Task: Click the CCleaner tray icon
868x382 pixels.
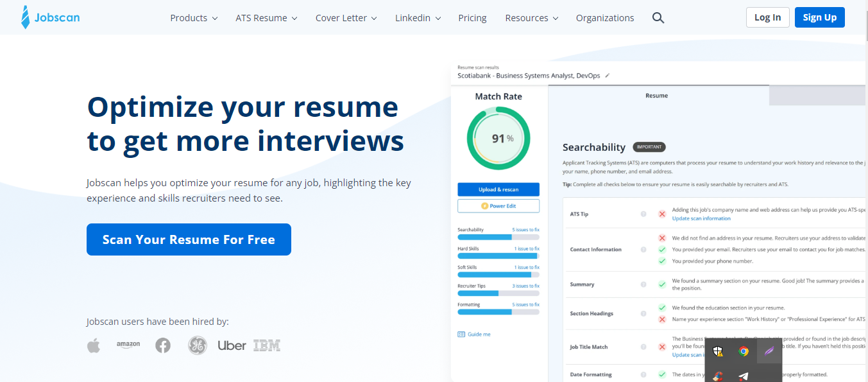Action: click(x=719, y=377)
